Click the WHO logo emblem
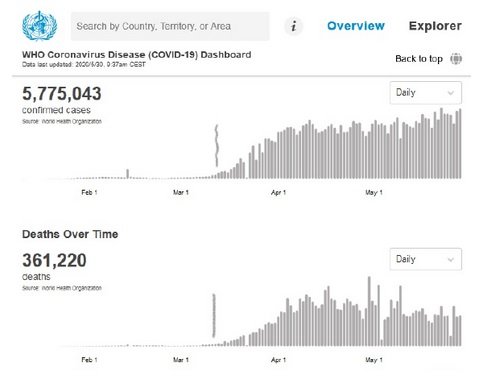Screen dimensions: 491x381 (x=39, y=26)
